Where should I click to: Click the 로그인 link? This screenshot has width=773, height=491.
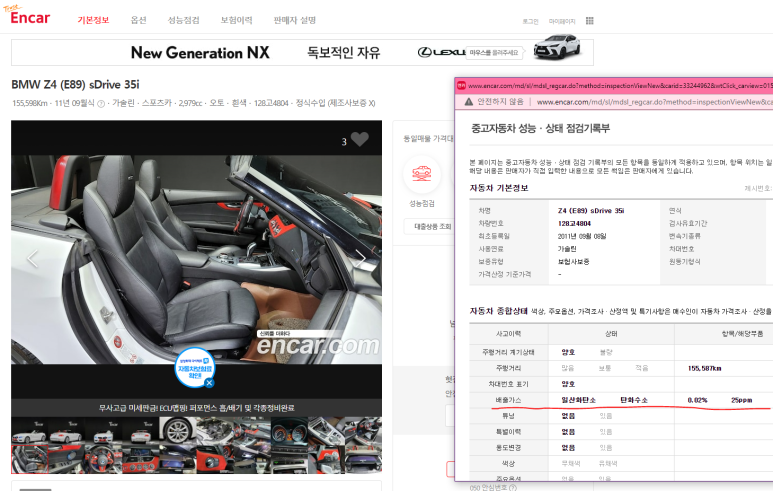tap(530, 21)
